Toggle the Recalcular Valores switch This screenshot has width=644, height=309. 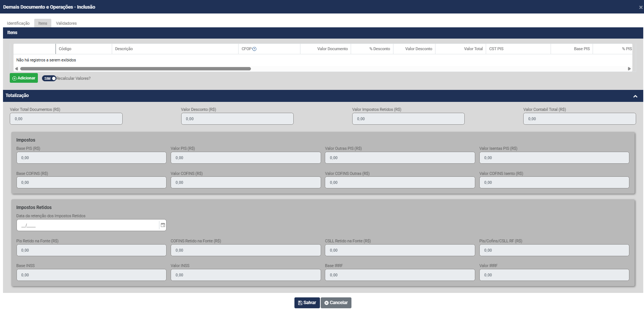click(49, 79)
